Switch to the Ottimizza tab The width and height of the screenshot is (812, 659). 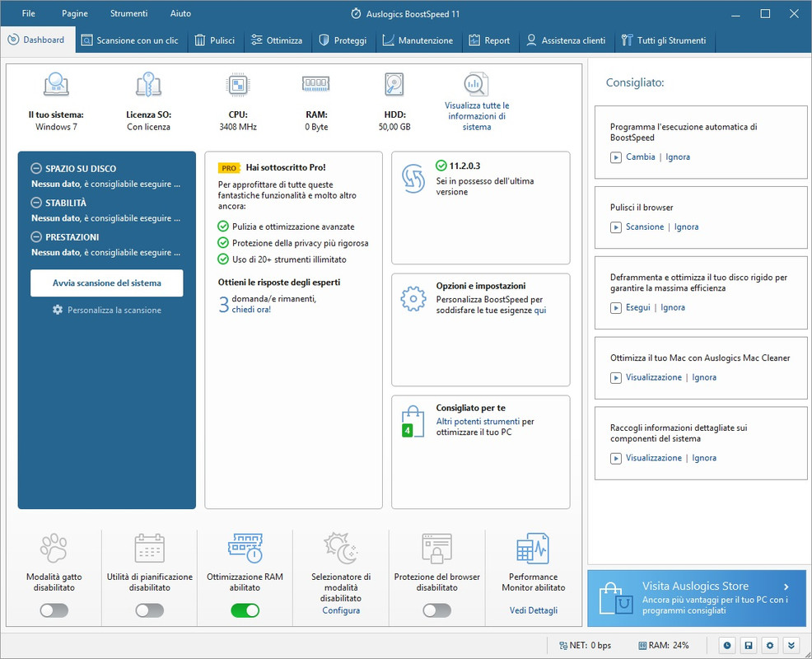277,40
